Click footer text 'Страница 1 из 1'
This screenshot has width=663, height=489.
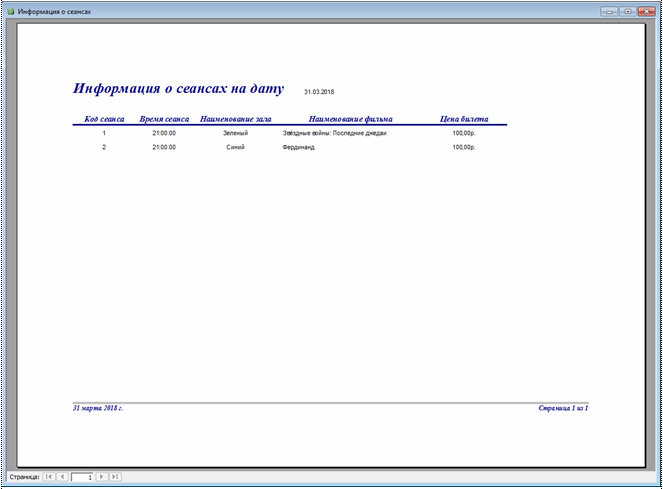tap(563, 408)
